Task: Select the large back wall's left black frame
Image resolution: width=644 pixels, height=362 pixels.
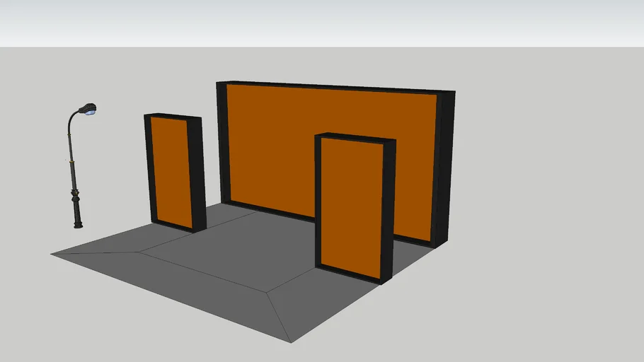Action: point(222,141)
